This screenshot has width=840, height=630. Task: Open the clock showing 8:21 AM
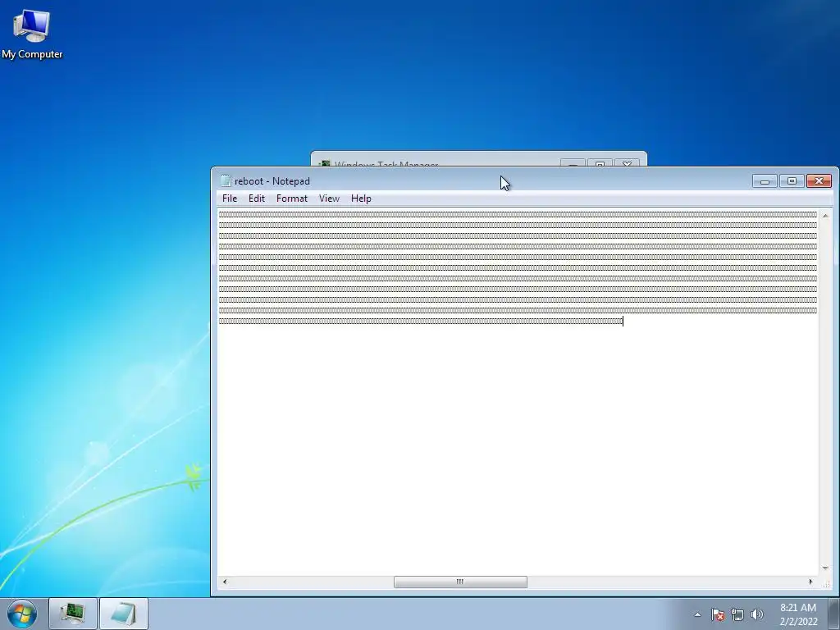[798, 614]
